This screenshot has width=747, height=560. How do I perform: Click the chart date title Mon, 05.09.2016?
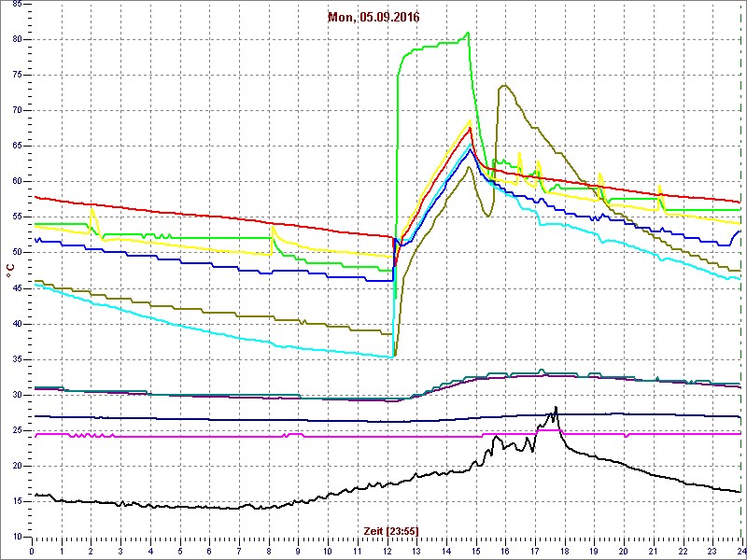[373, 18]
